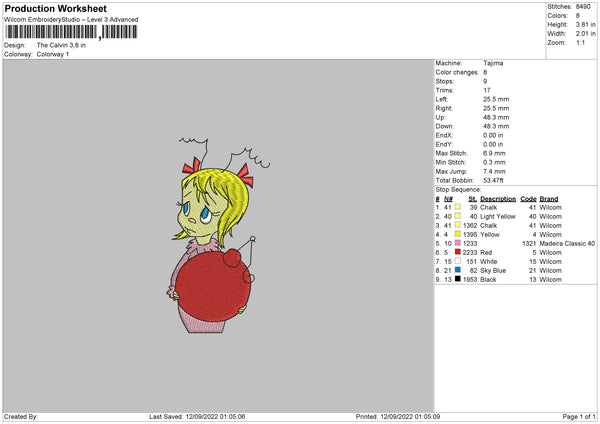Click the Last Saved timestamp 12/09/2022 01:05:06

click(215, 417)
